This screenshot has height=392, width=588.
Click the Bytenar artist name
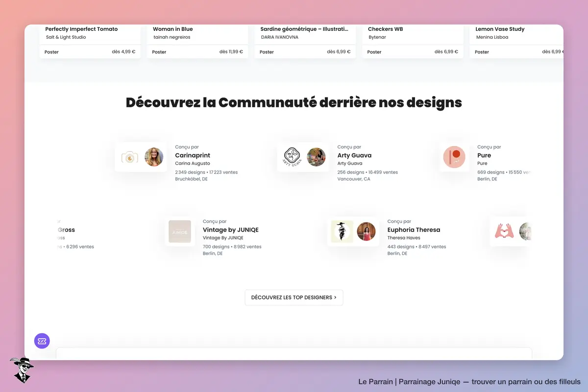click(377, 37)
